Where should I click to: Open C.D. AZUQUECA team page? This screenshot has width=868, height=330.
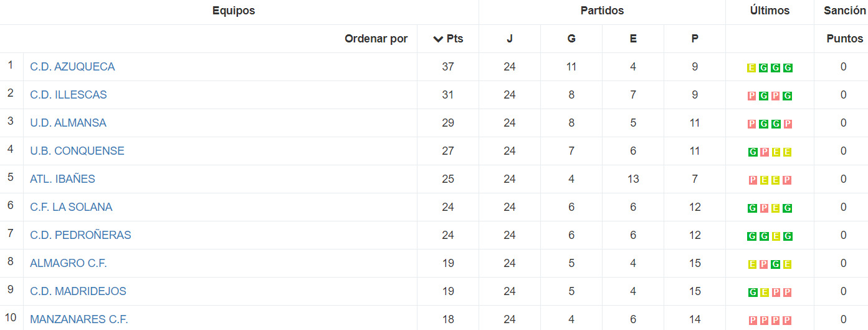click(x=72, y=67)
